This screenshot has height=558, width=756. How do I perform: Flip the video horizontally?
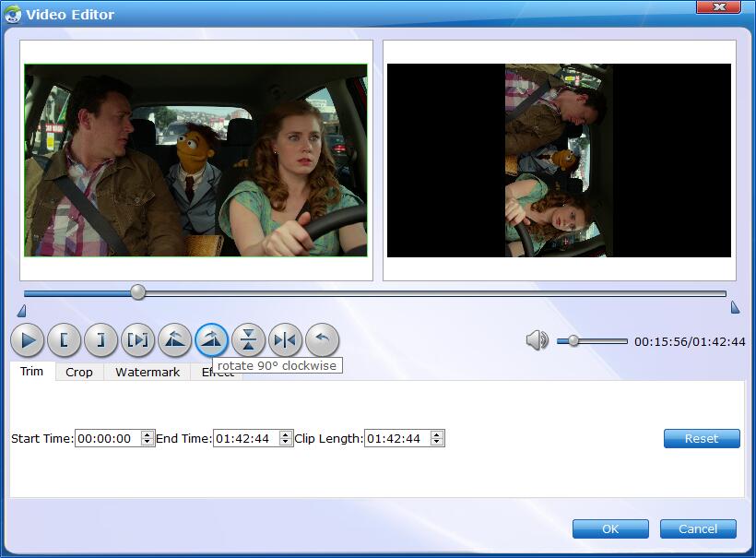coord(286,340)
